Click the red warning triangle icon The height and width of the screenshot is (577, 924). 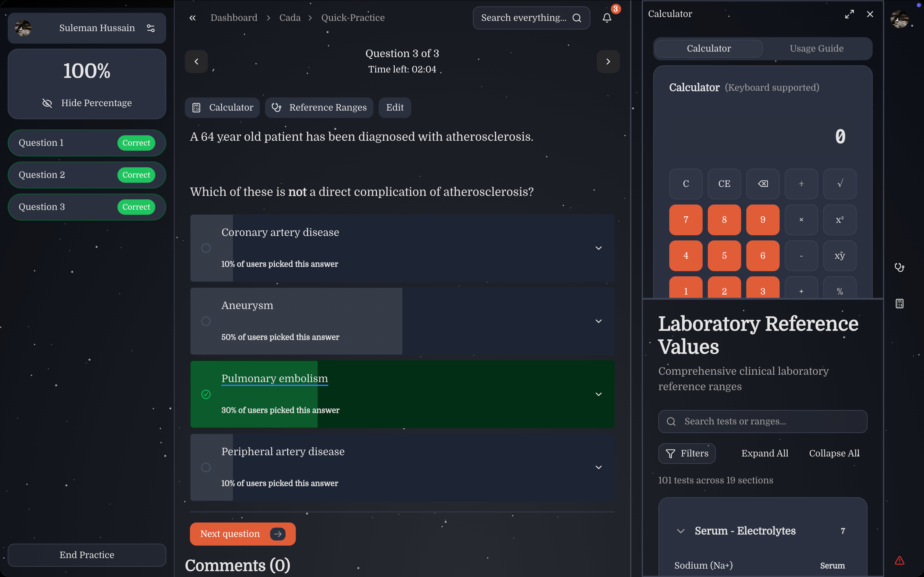click(x=899, y=560)
